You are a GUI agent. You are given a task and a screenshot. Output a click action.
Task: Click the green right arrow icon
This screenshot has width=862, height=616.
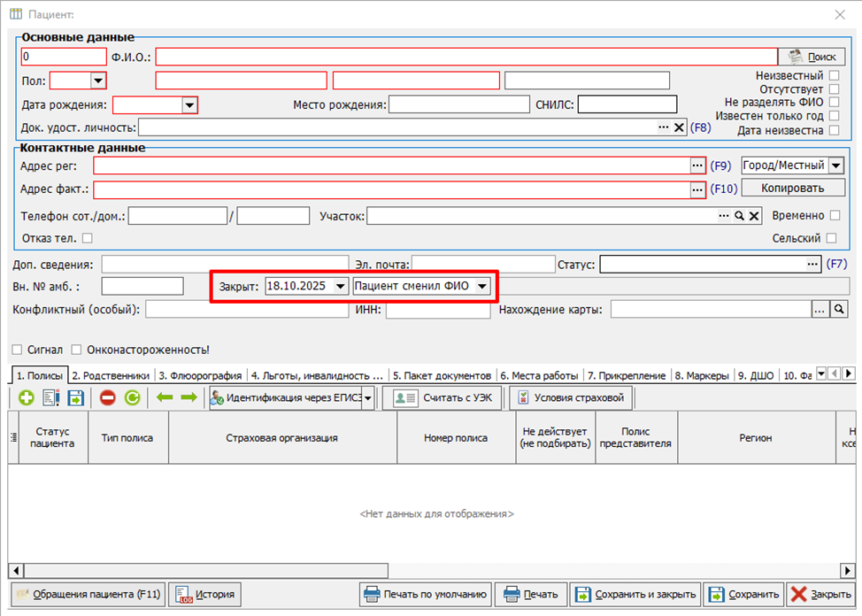[x=189, y=398]
